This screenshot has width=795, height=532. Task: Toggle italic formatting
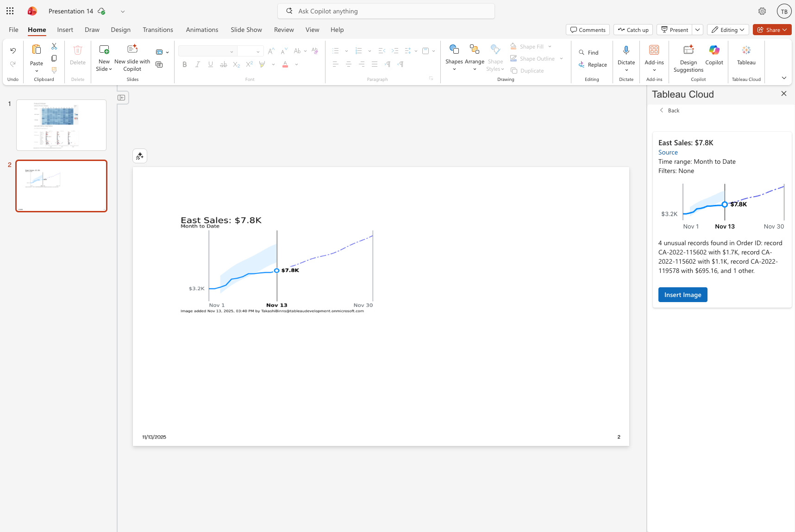198,65
